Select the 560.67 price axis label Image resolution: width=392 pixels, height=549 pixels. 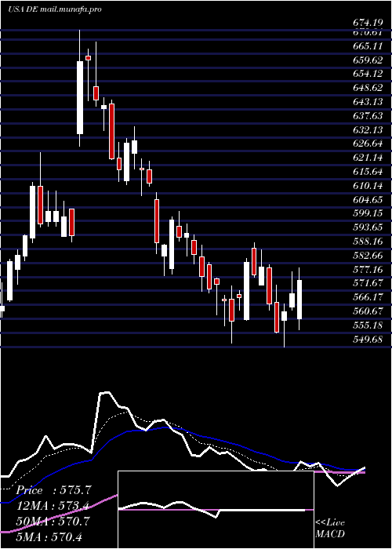(368, 311)
